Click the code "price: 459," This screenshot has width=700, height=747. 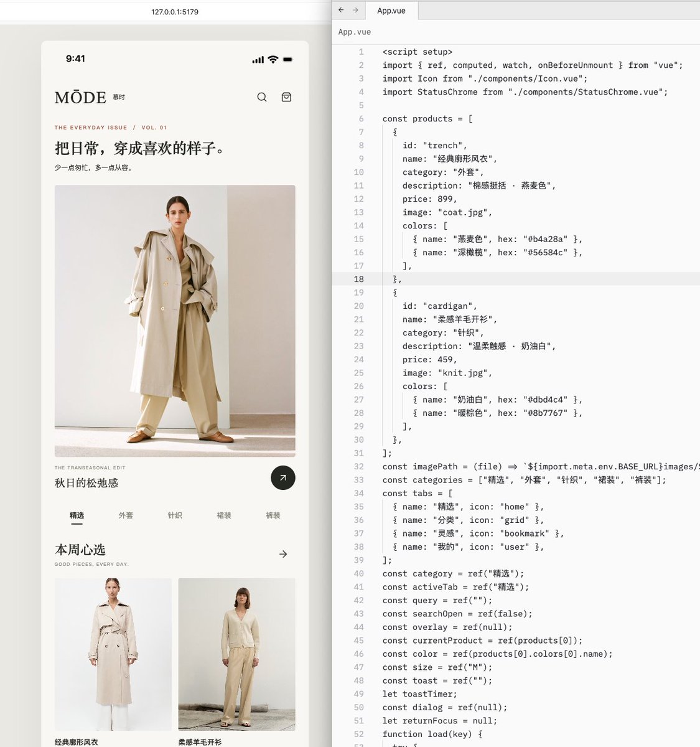[x=430, y=359]
